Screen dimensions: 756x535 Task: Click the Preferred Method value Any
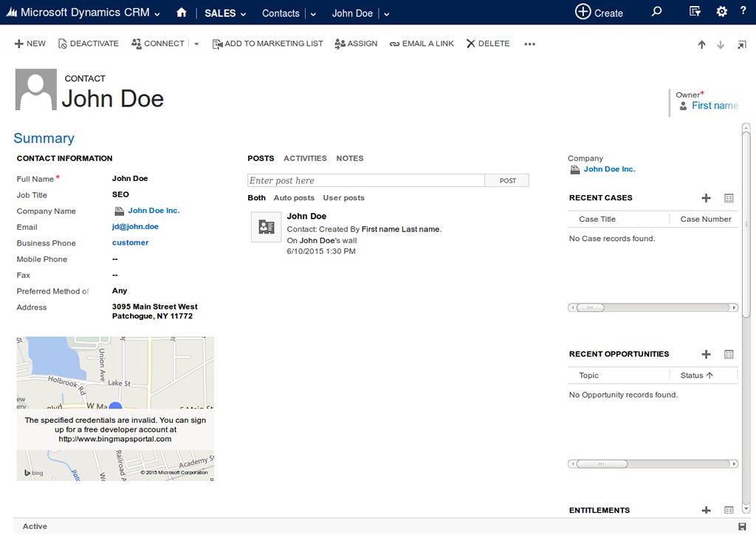pos(120,291)
